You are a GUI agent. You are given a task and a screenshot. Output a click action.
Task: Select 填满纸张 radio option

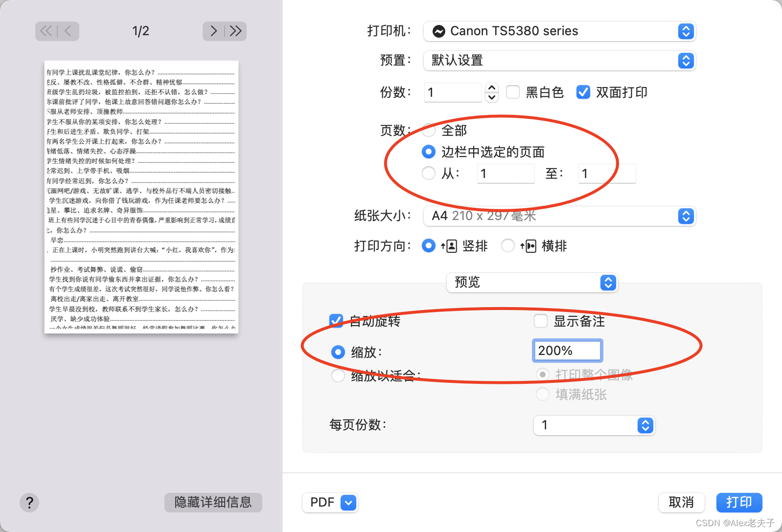(x=543, y=394)
